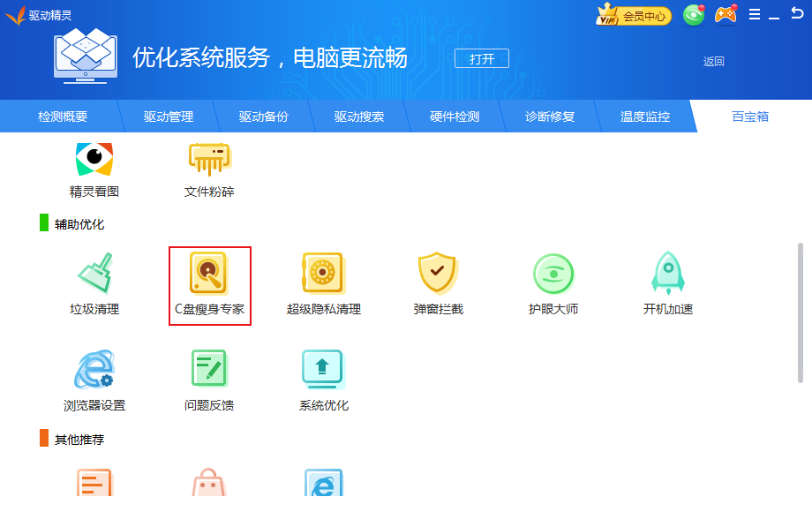Viewport: 812px width, 512px height.
Task: Open 浏览器设置 browser settings
Action: click(94, 371)
